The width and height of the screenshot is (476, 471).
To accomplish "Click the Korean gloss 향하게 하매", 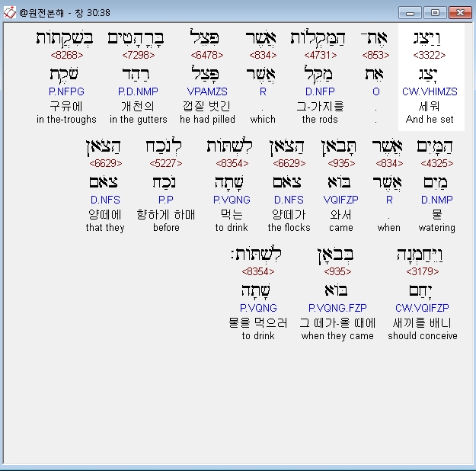I will (x=166, y=214).
